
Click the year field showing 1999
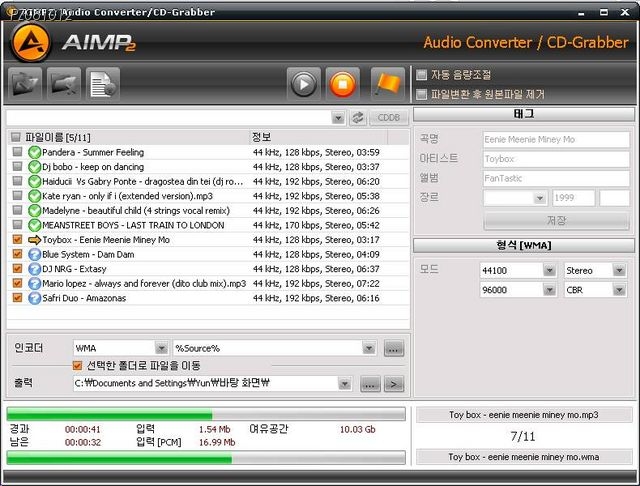(x=573, y=198)
